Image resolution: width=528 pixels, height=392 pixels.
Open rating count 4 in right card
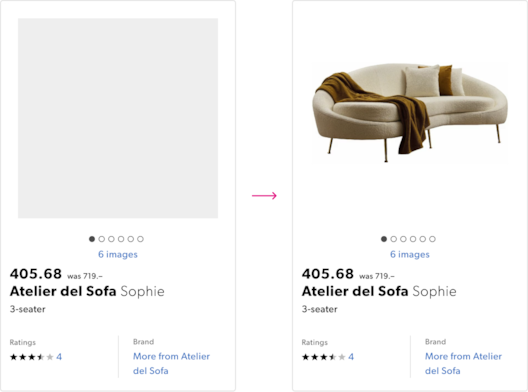click(x=351, y=357)
